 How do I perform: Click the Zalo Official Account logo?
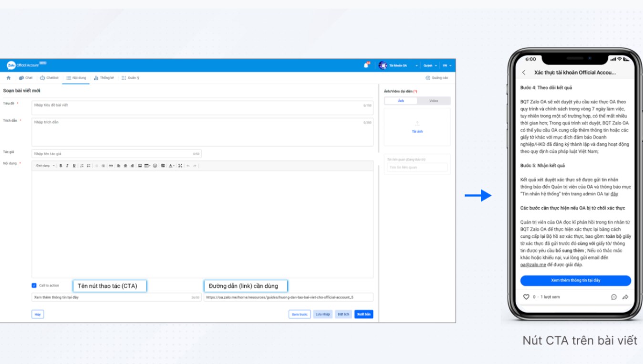(x=23, y=65)
